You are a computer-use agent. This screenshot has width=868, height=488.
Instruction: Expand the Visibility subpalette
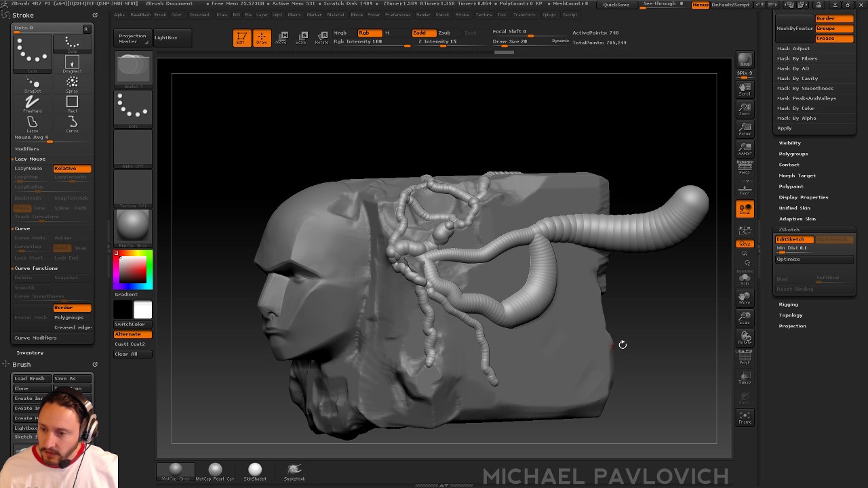[790, 143]
